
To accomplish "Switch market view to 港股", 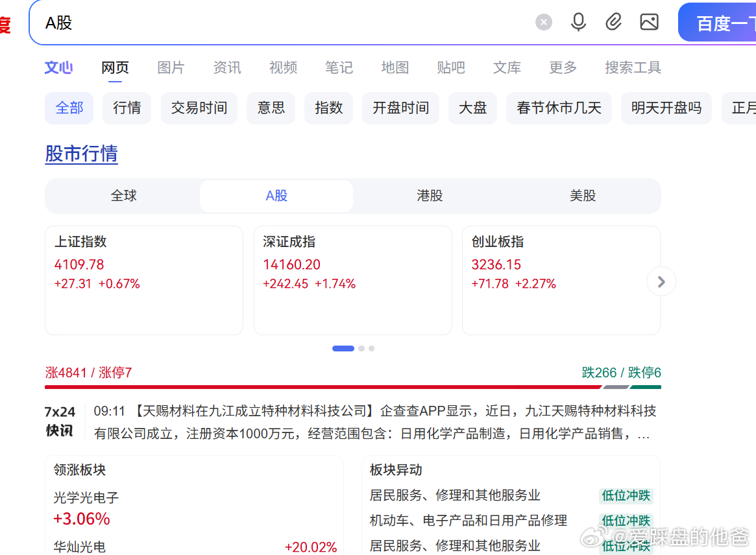I will 430,196.
